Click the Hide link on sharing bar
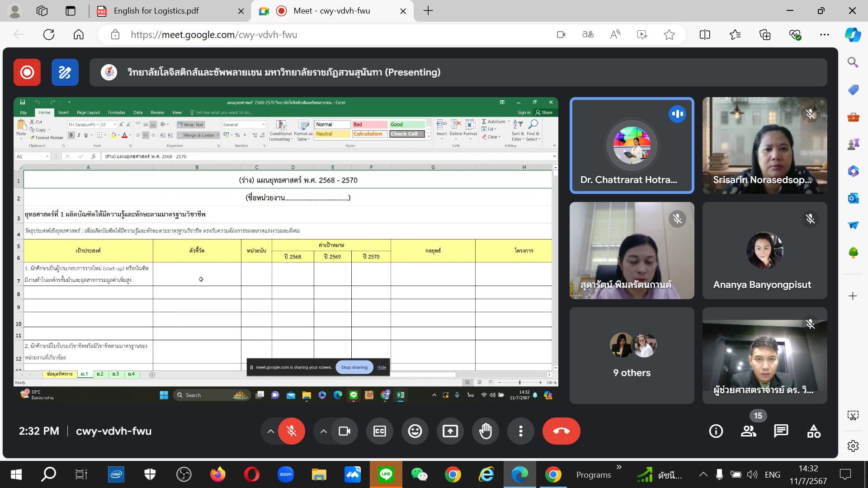The image size is (868, 488). [382, 367]
